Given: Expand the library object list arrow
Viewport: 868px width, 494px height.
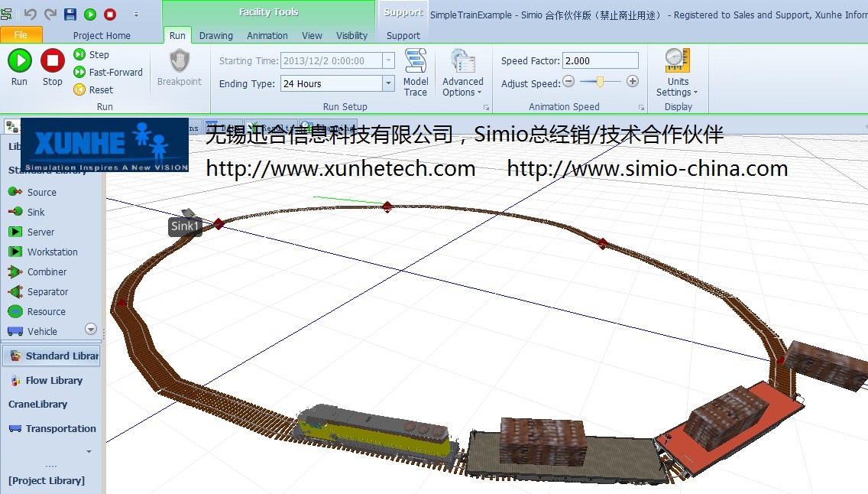Looking at the screenshot, I should tap(91, 330).
